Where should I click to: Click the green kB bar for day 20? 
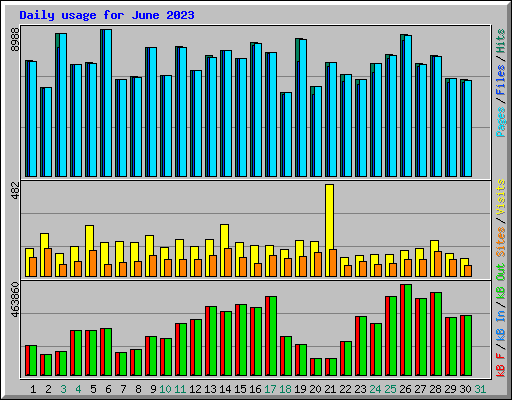click(318, 367)
